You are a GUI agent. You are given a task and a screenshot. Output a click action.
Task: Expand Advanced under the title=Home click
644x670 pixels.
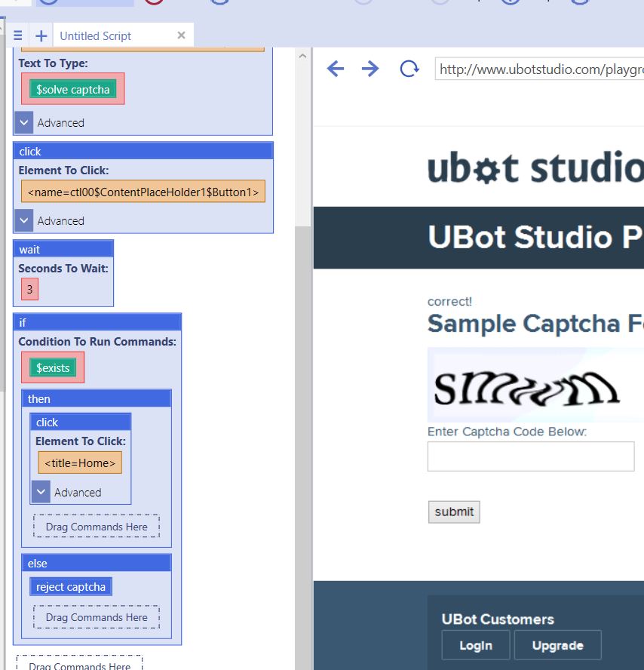[x=41, y=492]
